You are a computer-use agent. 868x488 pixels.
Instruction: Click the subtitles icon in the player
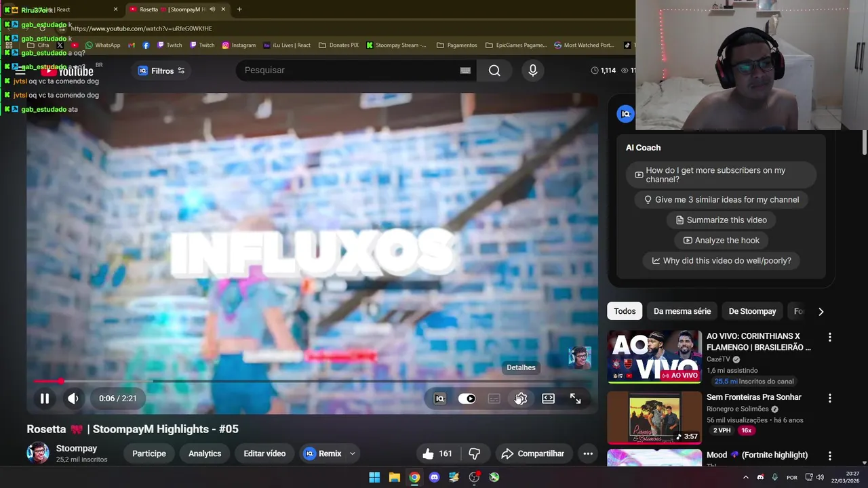(494, 399)
